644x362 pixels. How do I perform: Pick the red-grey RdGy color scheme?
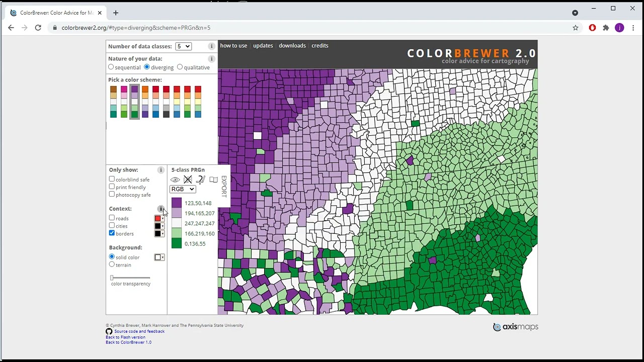click(166, 102)
